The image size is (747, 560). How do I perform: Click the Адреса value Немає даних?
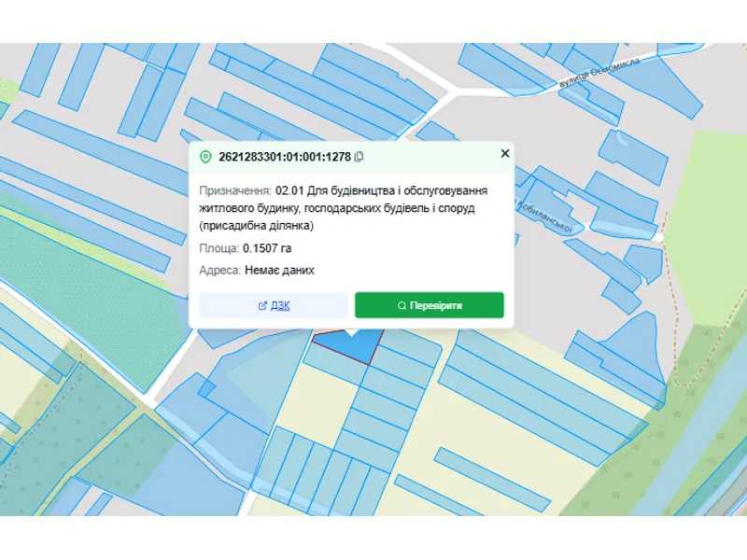pyautogui.click(x=279, y=270)
